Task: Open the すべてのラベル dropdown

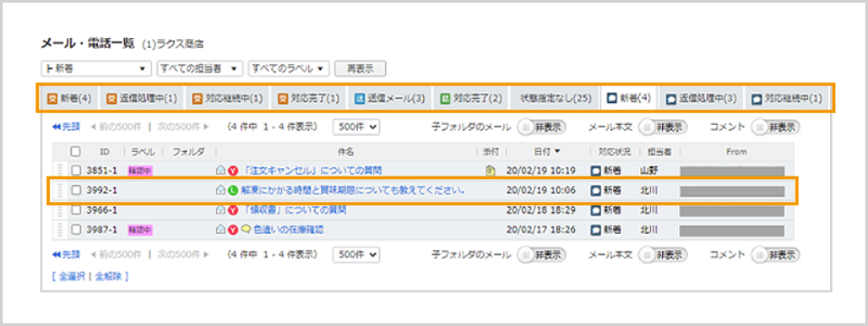Action: click(x=289, y=69)
